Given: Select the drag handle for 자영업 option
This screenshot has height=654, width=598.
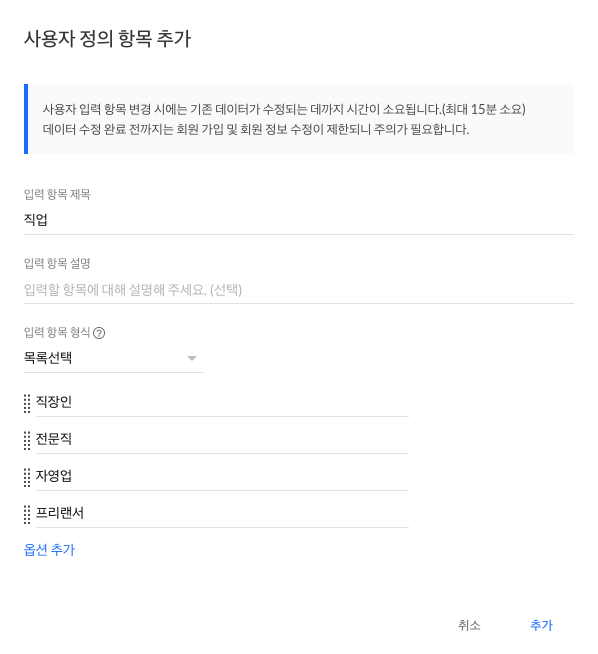Looking at the screenshot, I should (27, 478).
